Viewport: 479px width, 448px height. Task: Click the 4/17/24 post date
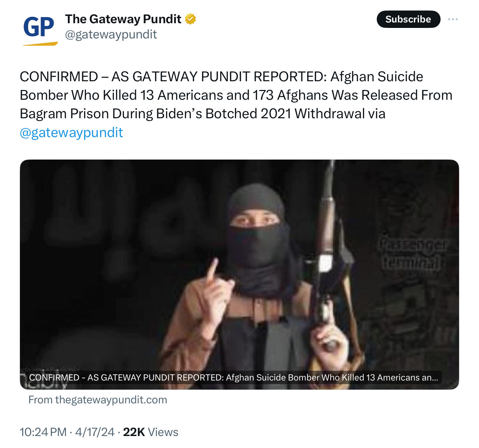click(95, 432)
